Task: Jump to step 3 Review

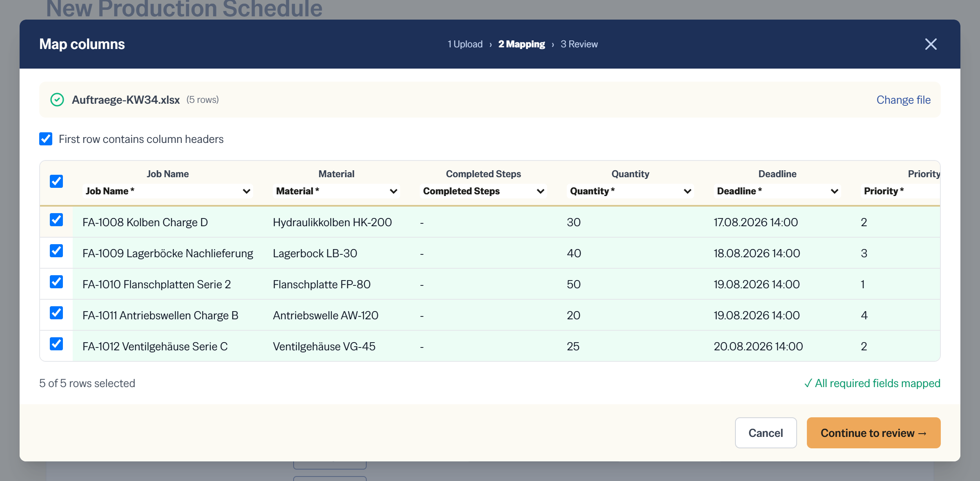Action: point(579,44)
